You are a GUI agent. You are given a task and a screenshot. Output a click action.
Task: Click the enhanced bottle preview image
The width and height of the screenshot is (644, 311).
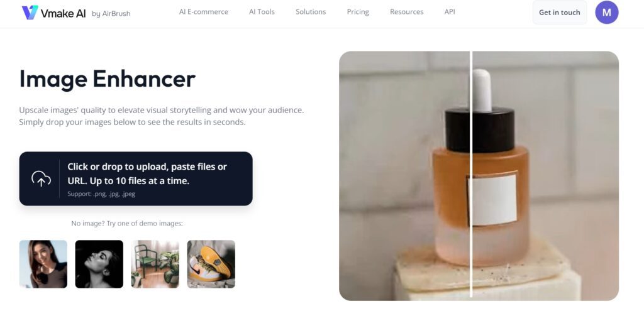pos(545,175)
